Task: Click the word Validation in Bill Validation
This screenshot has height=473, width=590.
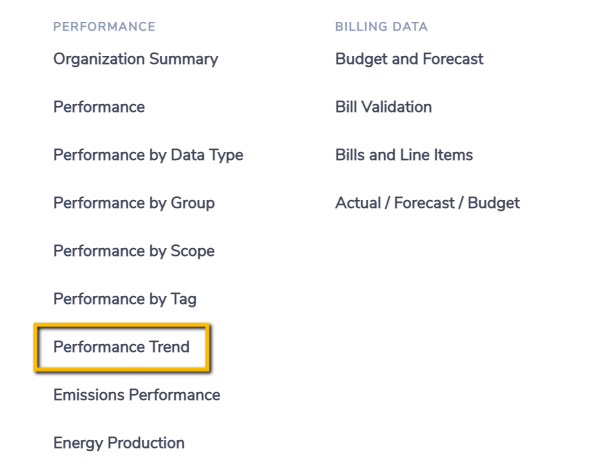Action: click(397, 107)
